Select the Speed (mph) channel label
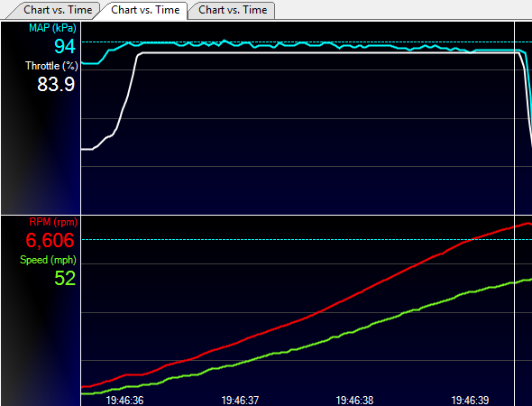The height and width of the screenshot is (406, 532). click(48, 260)
